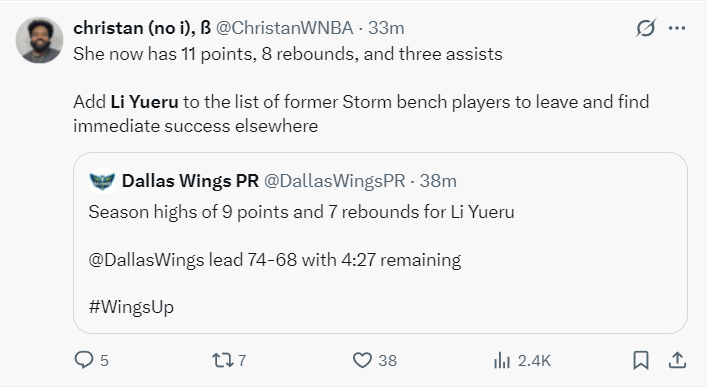Open the @DallasWings mention
The image size is (707, 389).
pos(146,260)
